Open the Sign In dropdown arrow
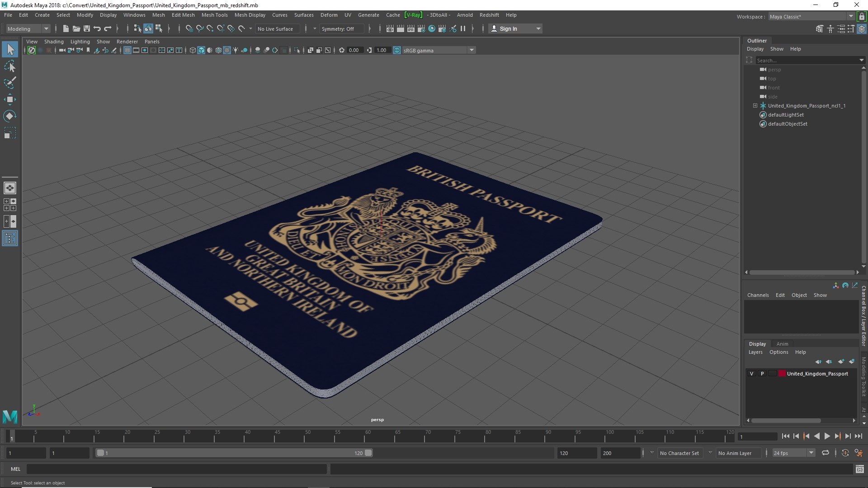 pos(538,28)
